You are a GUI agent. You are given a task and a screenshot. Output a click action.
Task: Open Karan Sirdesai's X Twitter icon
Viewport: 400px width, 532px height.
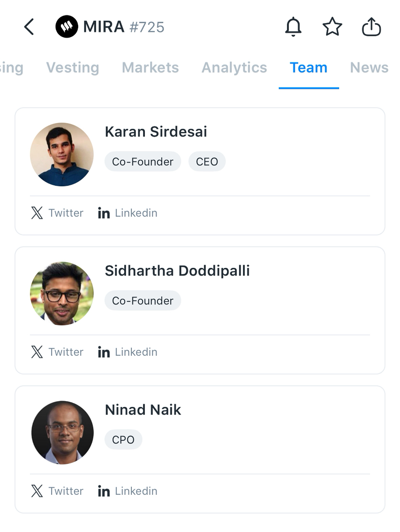pyautogui.click(x=37, y=213)
